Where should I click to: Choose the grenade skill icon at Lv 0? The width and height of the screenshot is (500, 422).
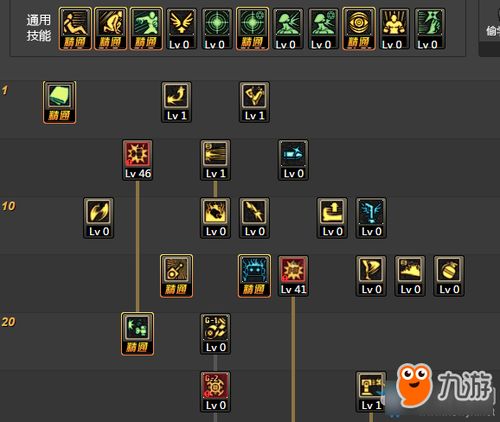[449, 276]
